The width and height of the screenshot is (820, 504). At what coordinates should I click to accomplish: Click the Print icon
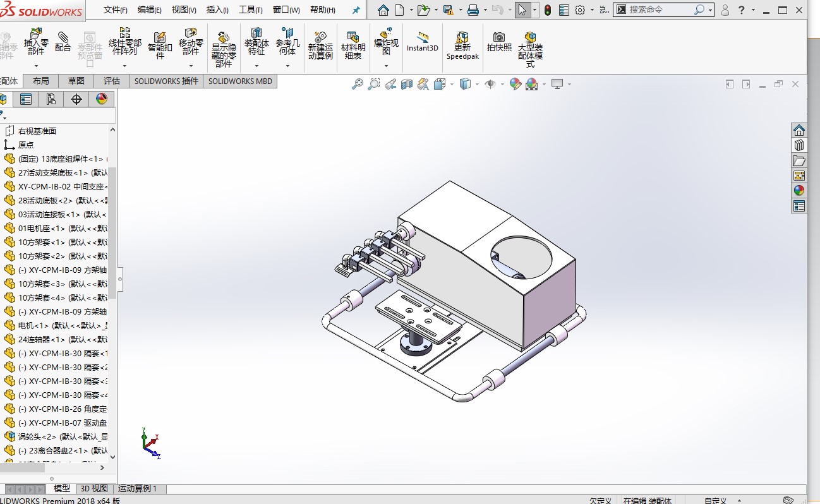(x=473, y=10)
